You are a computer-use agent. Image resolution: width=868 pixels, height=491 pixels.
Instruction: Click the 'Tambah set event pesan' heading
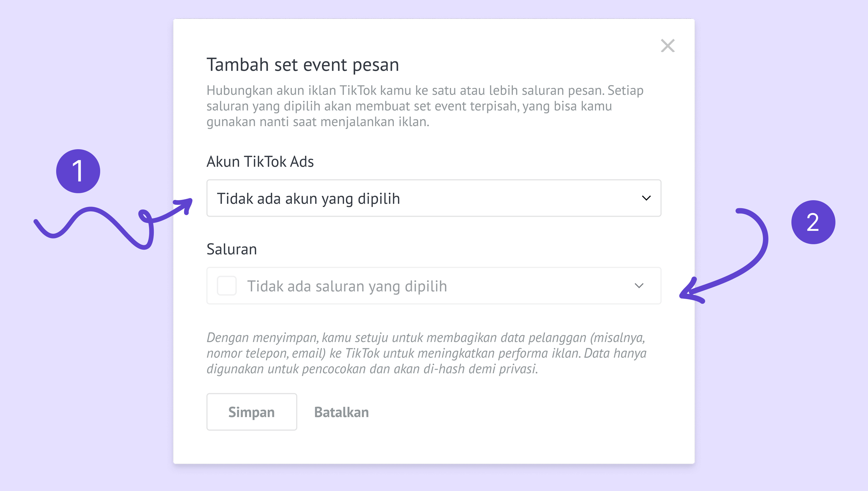(303, 65)
